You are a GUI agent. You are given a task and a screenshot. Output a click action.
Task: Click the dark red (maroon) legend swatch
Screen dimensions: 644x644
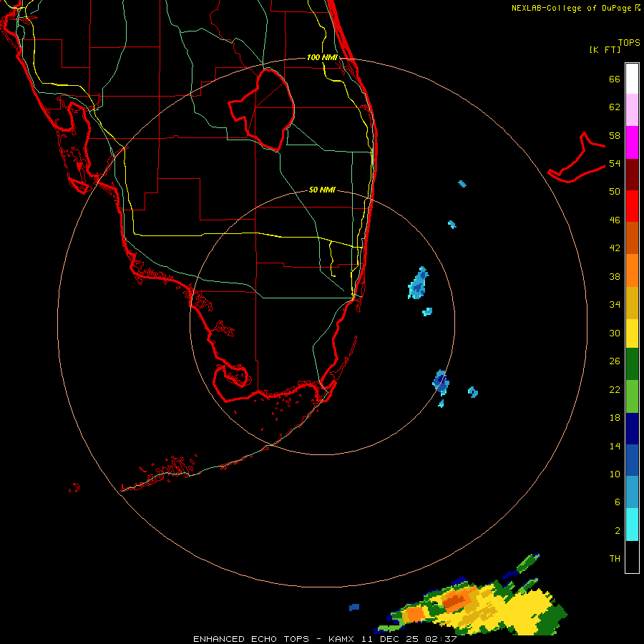pyautogui.click(x=632, y=175)
